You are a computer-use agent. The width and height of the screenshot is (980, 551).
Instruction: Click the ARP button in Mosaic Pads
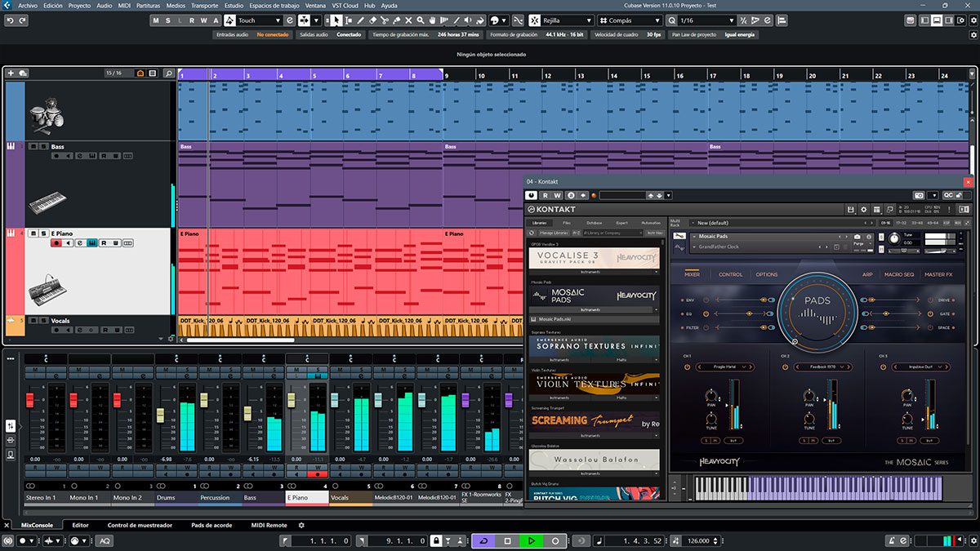pyautogui.click(x=867, y=274)
